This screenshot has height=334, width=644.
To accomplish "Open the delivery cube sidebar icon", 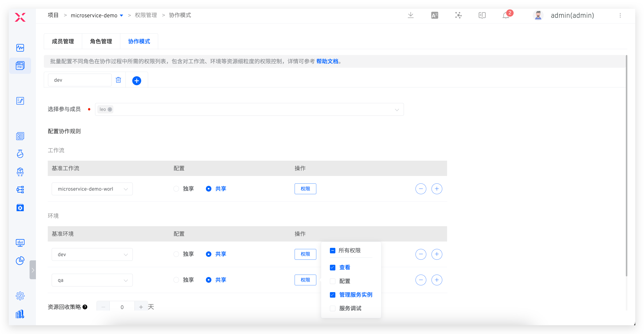I will pos(20,172).
